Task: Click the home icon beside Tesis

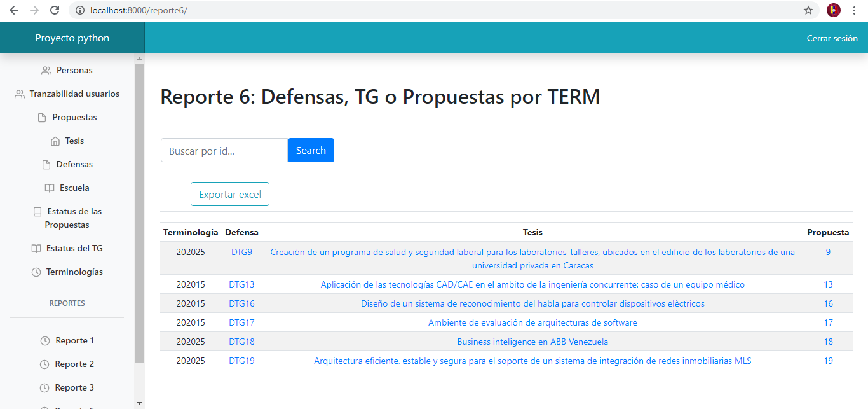Action: (55, 141)
